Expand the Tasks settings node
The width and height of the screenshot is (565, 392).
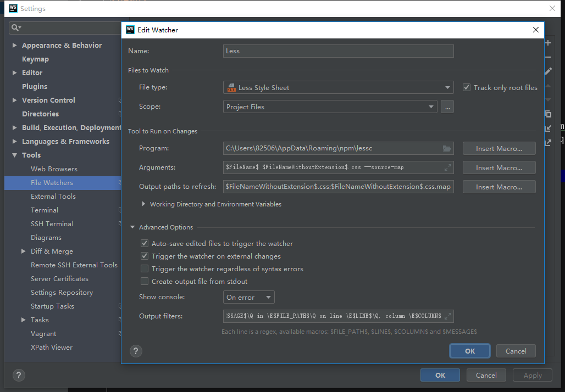24,320
